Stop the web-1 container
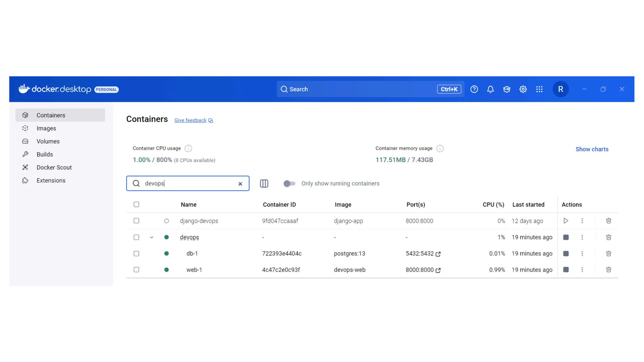This screenshot has height=362, width=644. (x=566, y=270)
